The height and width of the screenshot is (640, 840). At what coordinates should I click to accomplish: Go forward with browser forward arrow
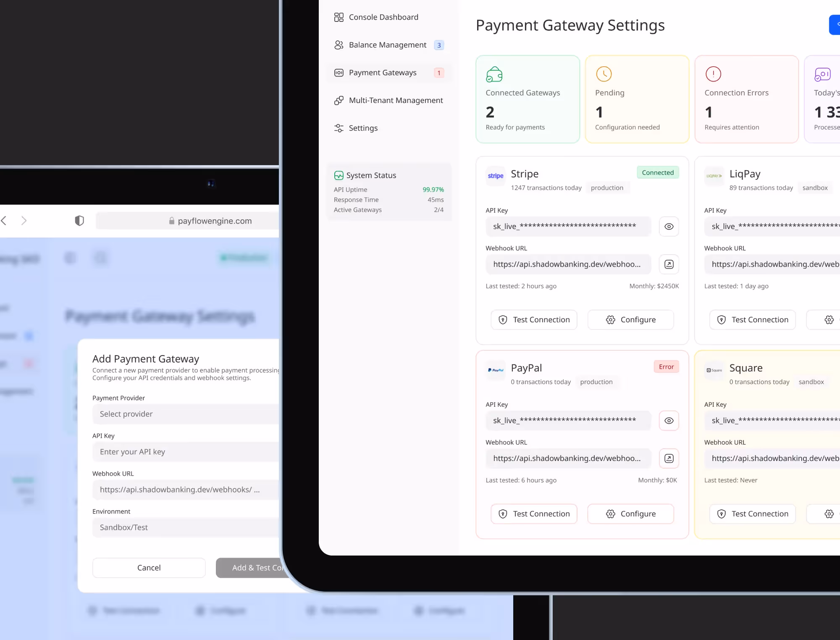pyautogui.click(x=24, y=221)
